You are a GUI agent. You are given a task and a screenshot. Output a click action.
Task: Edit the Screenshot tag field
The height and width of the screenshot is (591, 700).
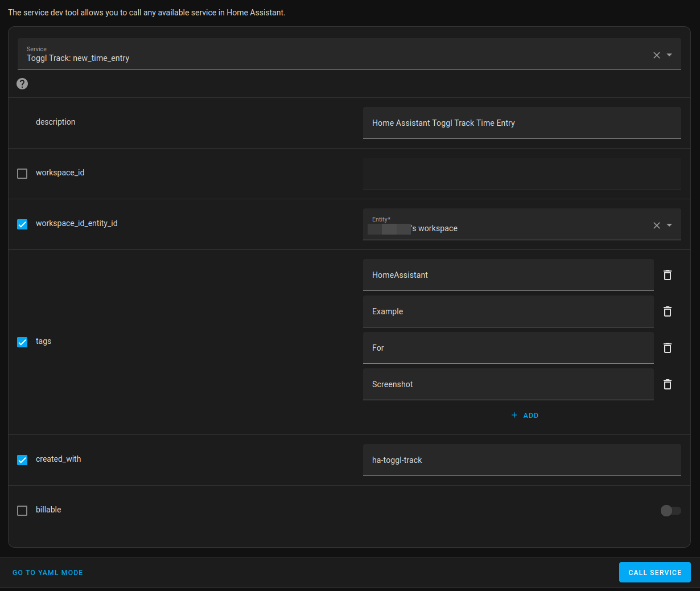pyautogui.click(x=508, y=384)
